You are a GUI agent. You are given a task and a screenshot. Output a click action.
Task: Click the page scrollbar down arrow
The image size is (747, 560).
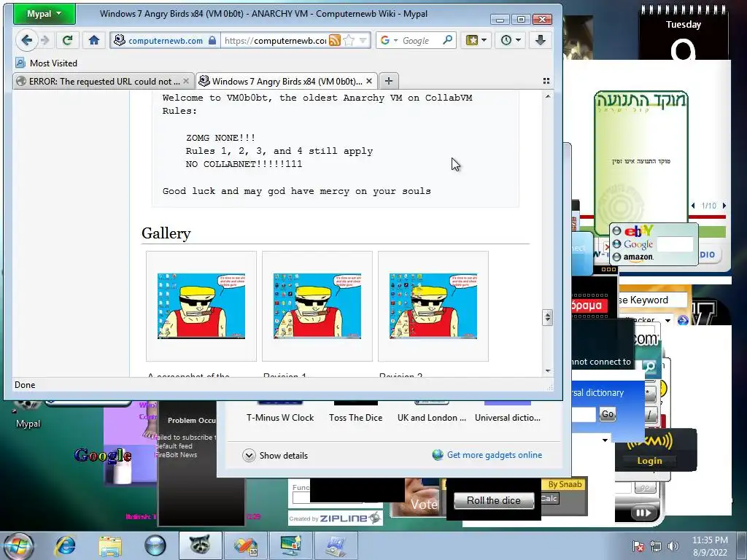click(548, 371)
